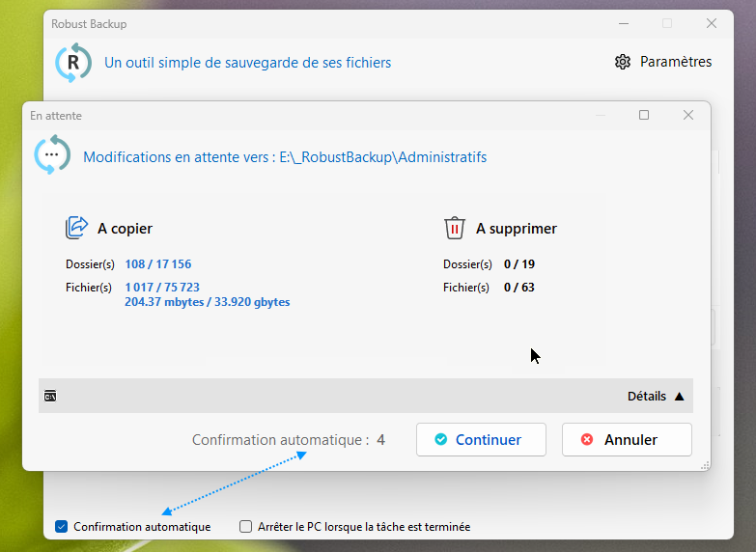Click the pending sync logo with three dots

52,154
